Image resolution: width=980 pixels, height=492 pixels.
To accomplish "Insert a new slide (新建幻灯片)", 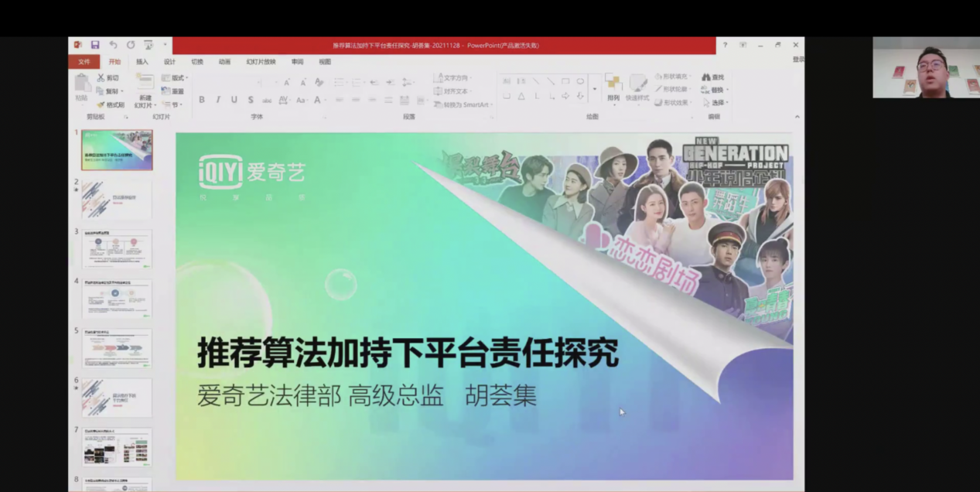I will click(x=145, y=91).
